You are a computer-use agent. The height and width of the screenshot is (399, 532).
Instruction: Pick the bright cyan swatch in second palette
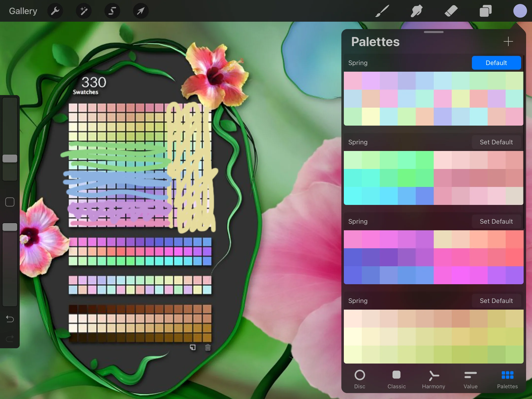353,196
